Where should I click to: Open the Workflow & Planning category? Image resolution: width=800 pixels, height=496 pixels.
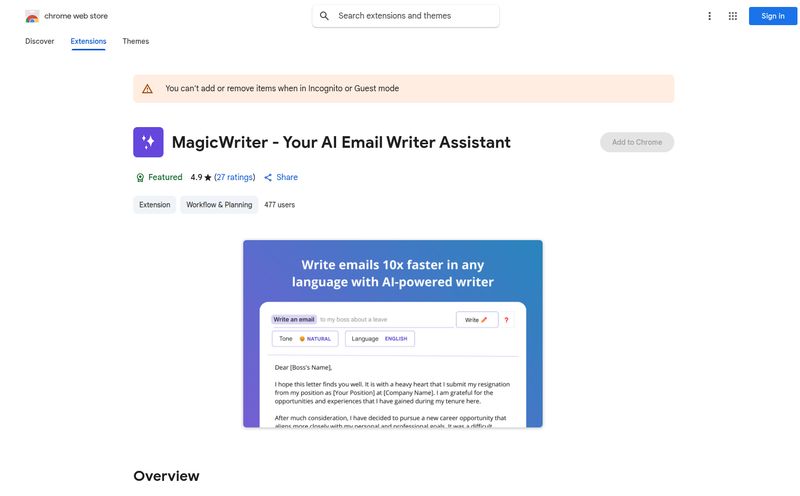pos(219,205)
